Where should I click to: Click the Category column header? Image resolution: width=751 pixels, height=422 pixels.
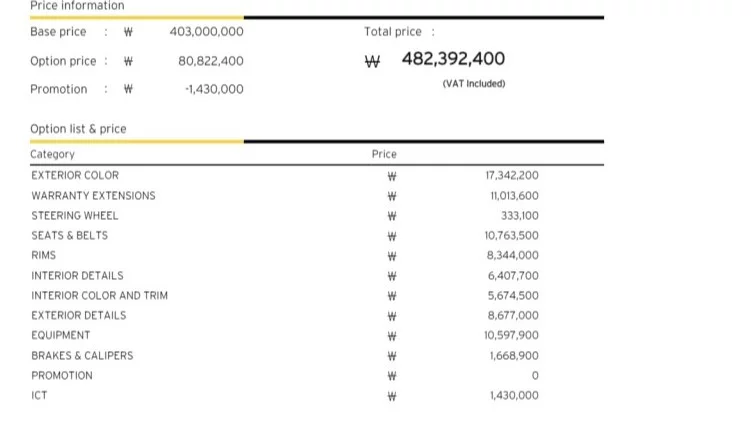point(53,154)
